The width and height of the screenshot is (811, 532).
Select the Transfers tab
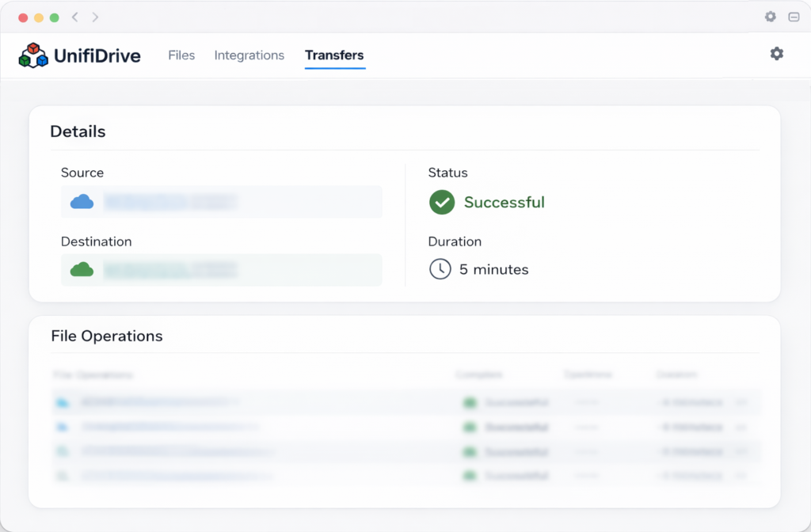tap(334, 55)
